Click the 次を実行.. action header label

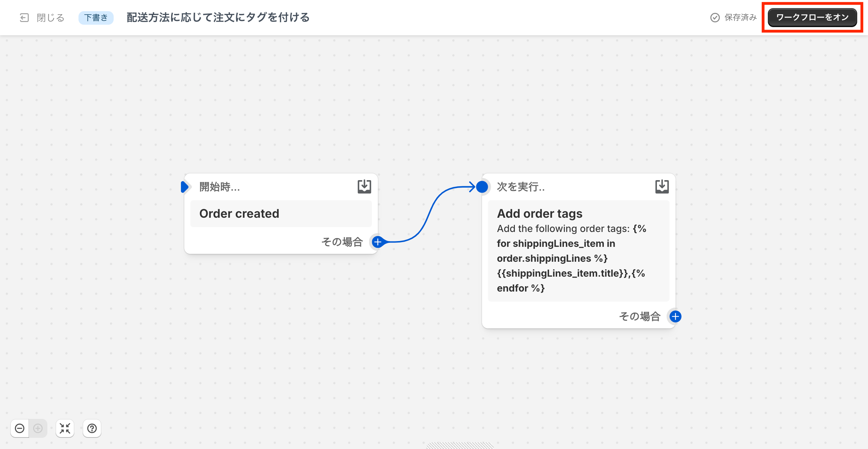click(521, 187)
